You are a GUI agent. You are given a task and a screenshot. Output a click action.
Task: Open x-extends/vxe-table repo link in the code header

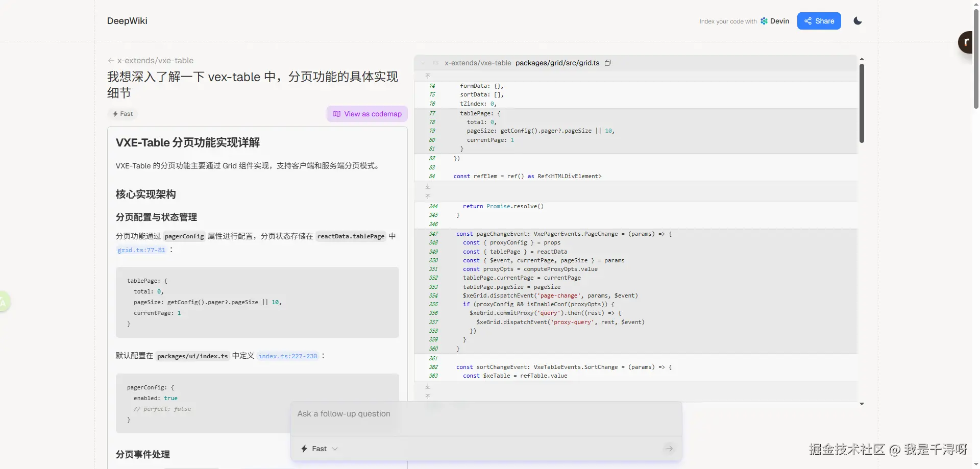(x=478, y=63)
